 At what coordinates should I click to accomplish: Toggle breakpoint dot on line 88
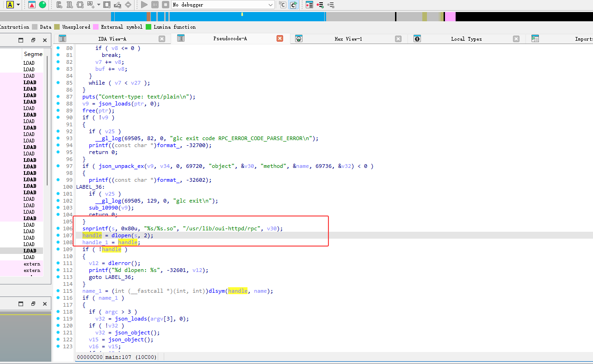click(x=58, y=104)
